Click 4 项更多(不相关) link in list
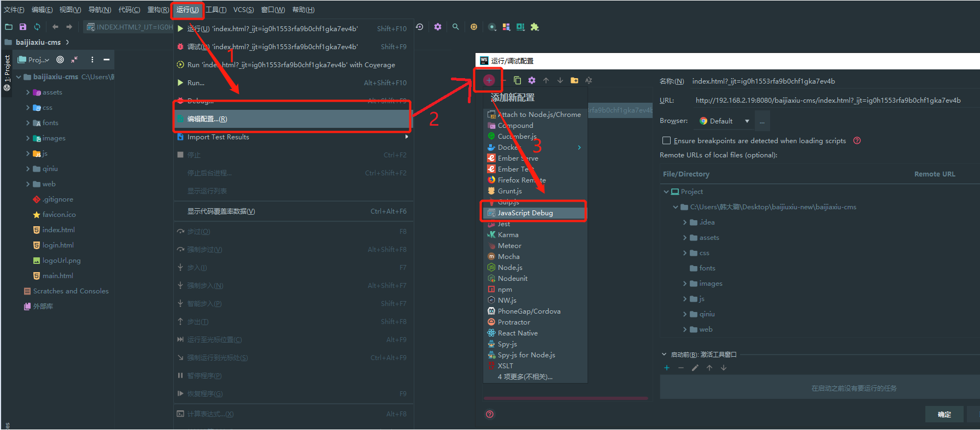Viewport: 980px width, 430px height. click(x=525, y=377)
